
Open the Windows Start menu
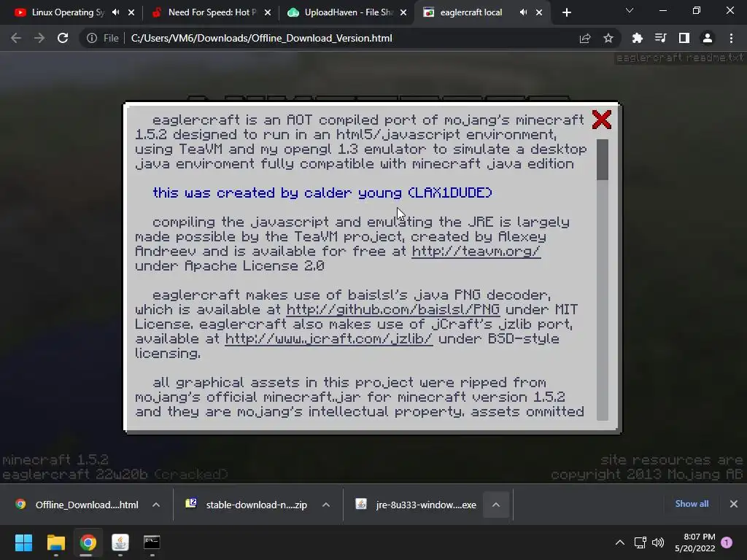click(x=23, y=542)
